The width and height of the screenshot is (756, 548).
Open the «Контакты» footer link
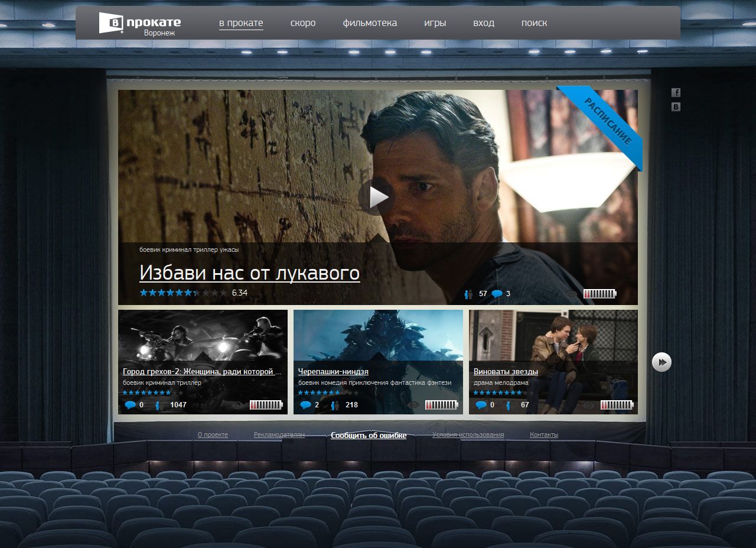click(544, 435)
